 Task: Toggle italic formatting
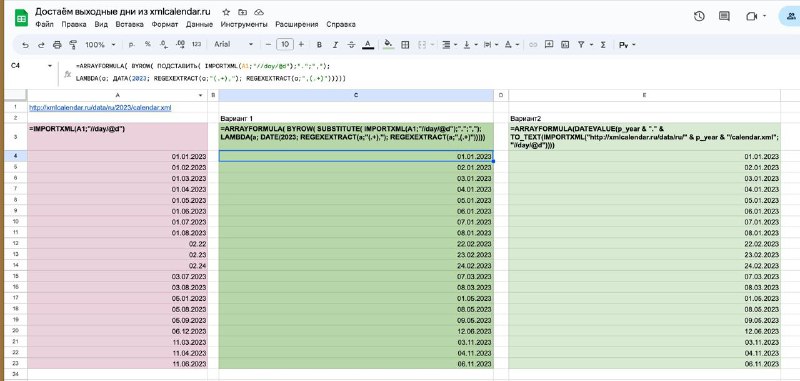point(335,45)
